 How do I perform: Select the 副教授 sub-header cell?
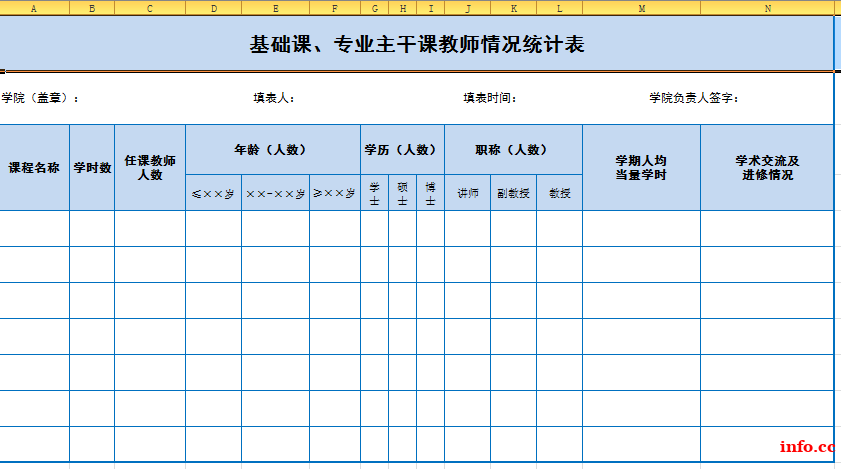click(513, 193)
